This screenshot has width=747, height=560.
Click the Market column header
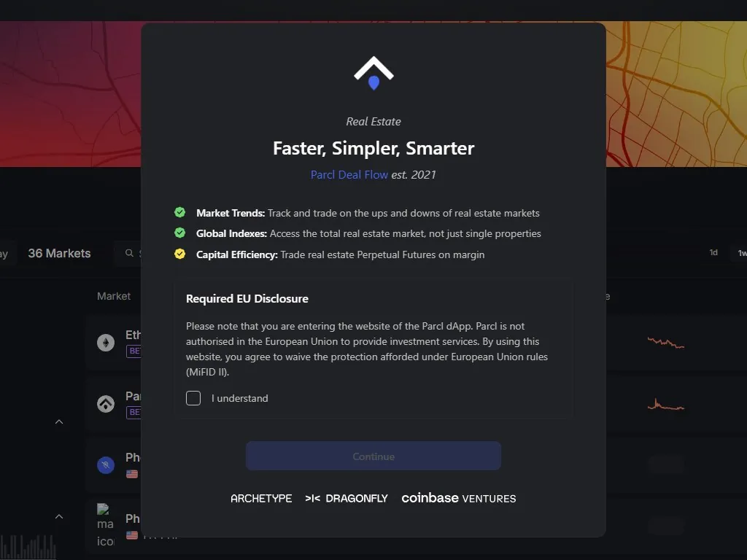tap(113, 296)
